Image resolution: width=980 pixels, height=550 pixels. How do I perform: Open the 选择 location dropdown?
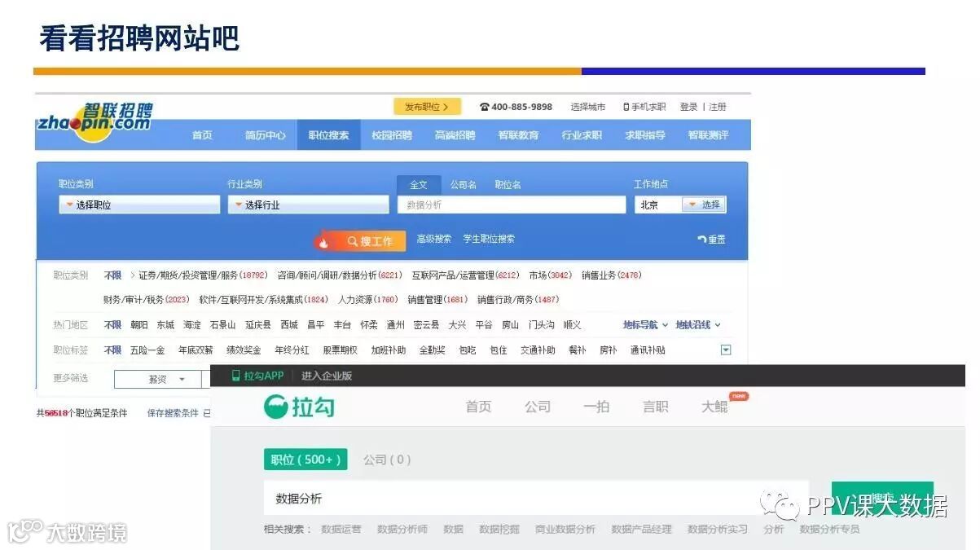[704, 205]
